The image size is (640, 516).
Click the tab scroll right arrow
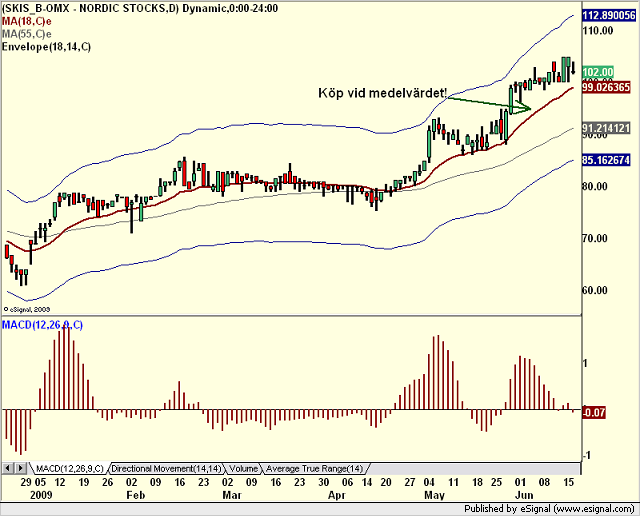22,468
